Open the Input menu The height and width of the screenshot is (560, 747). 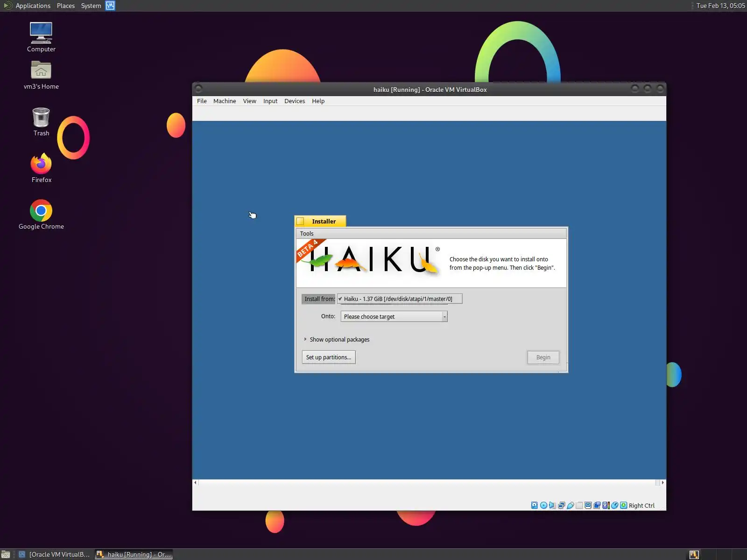(270, 101)
